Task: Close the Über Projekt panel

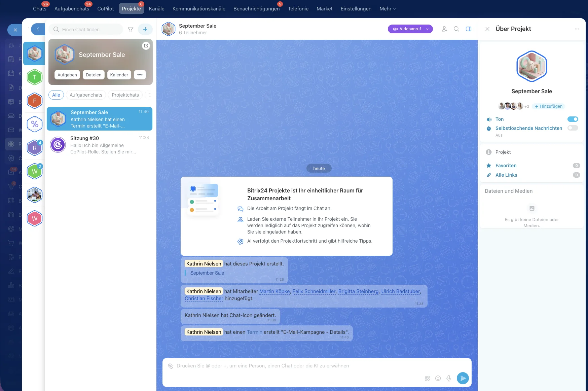Action: (x=487, y=29)
